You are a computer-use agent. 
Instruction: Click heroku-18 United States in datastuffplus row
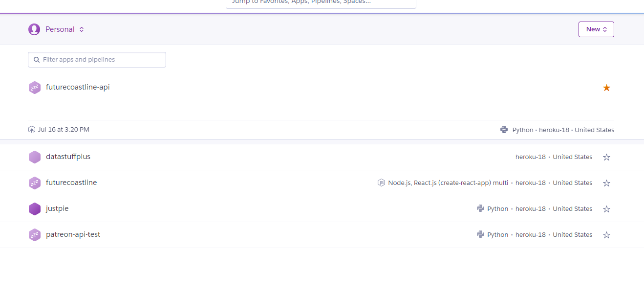[554, 157]
